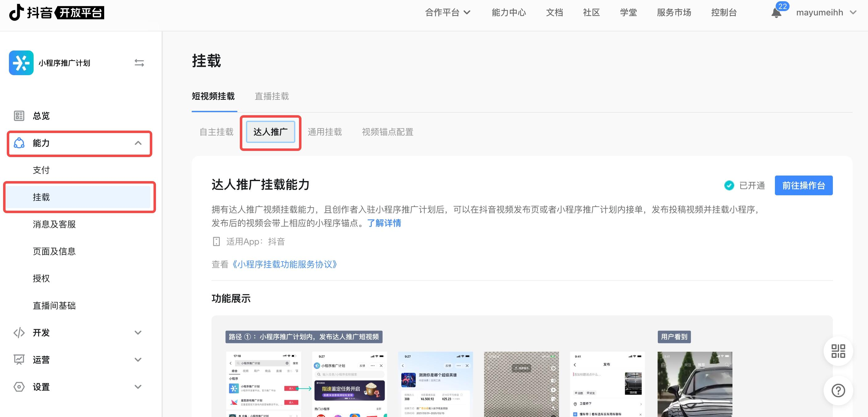Click the 小程序推广计划 app name in sidebar

coord(64,63)
